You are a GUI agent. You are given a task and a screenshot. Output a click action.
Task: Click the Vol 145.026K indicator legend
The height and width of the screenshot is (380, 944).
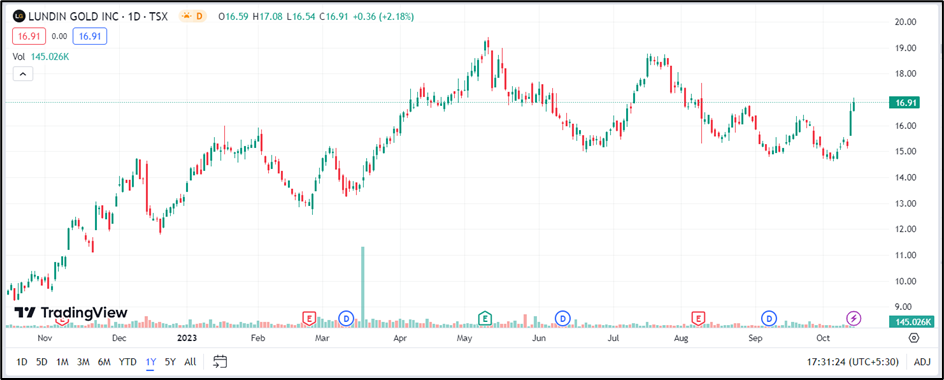pyautogui.click(x=42, y=57)
